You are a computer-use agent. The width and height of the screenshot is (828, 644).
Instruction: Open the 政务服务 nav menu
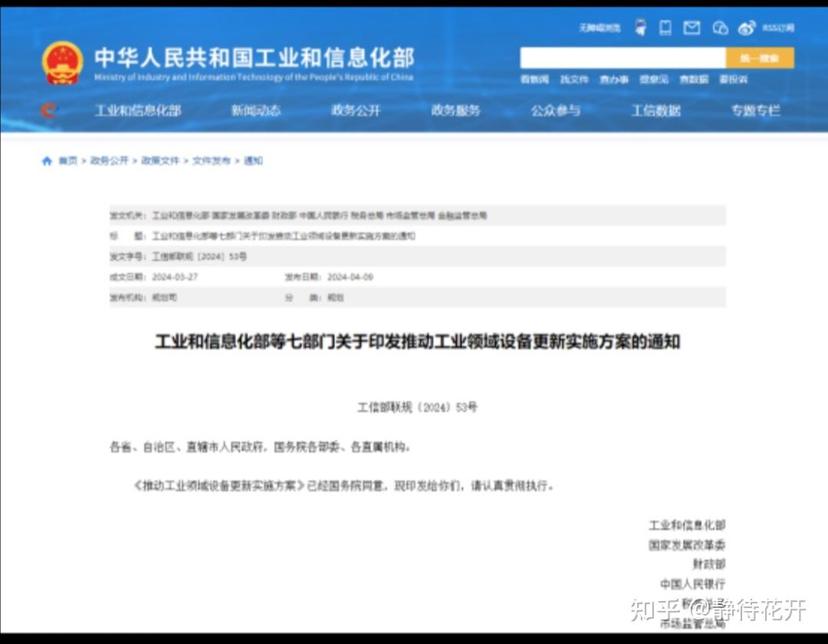(455, 111)
